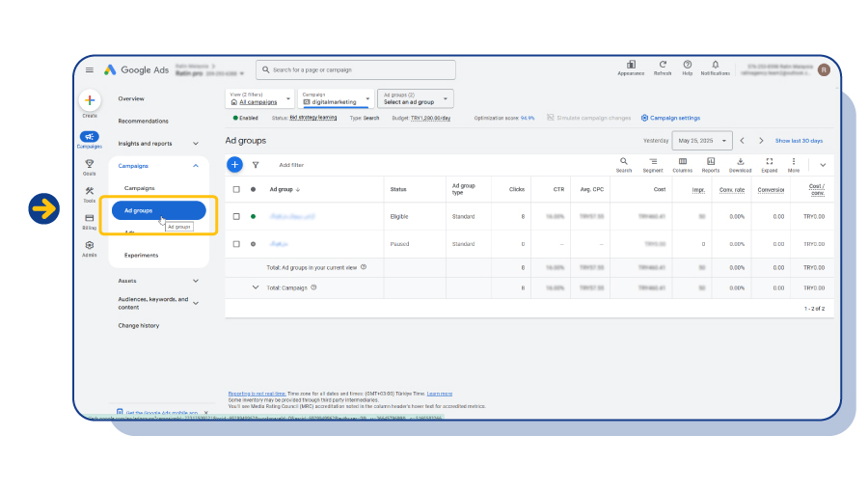This screenshot has width=868, height=491.
Task: Expand Insights and reports section
Action: 196,144
